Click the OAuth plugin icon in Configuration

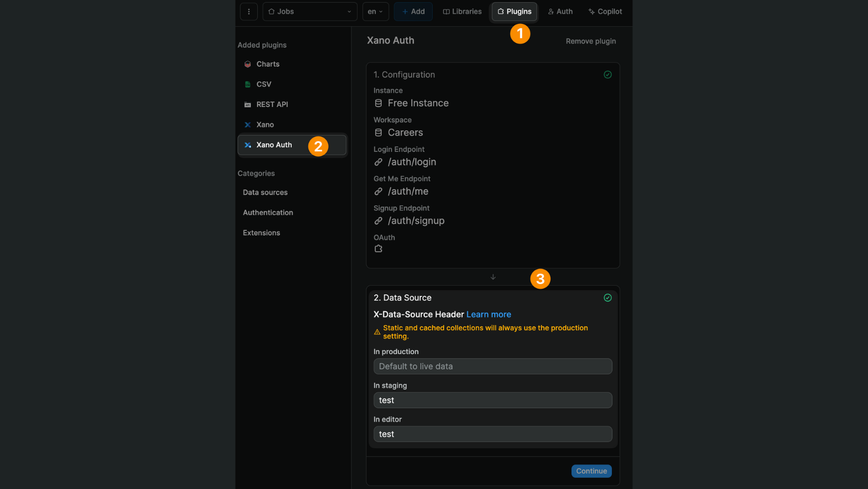tap(379, 248)
